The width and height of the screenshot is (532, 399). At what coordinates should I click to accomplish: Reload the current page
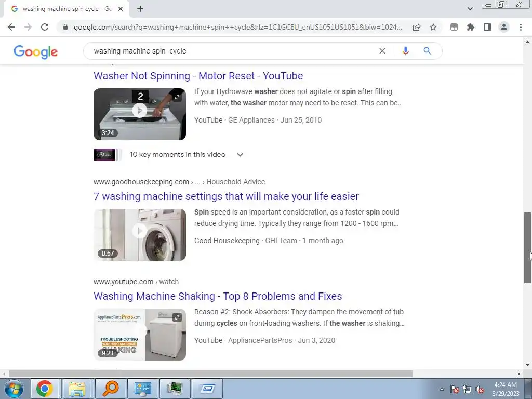45,27
